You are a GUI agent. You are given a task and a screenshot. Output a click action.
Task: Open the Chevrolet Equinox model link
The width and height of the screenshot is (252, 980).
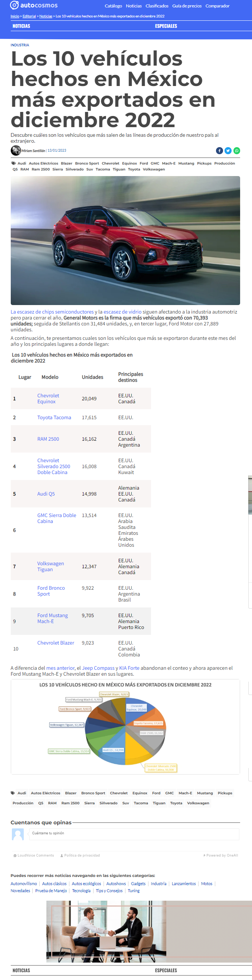[x=48, y=399]
